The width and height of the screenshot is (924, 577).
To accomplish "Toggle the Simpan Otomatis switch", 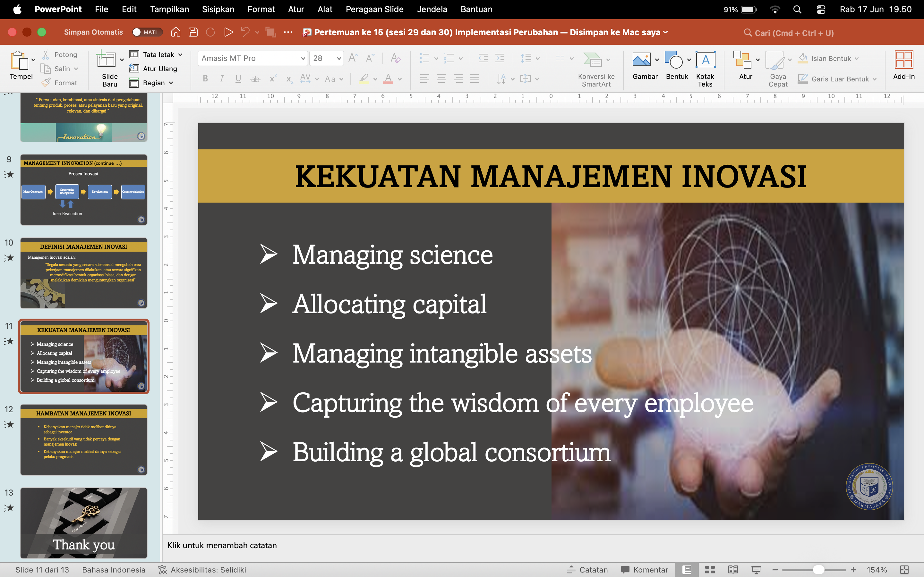I will [x=147, y=32].
